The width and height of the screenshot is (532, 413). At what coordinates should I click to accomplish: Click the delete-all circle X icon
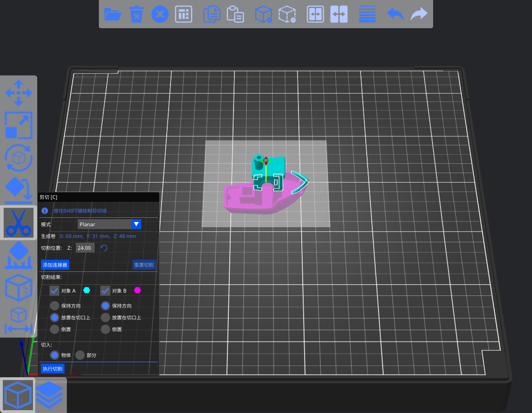point(160,14)
